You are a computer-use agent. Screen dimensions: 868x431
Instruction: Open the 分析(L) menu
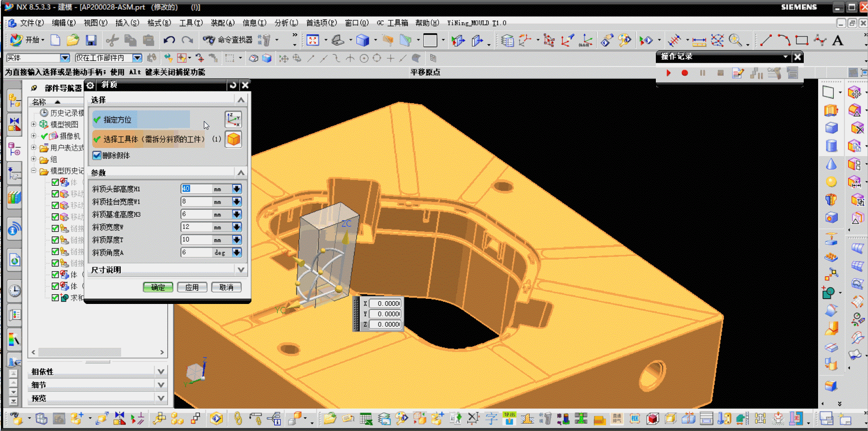[x=286, y=23]
